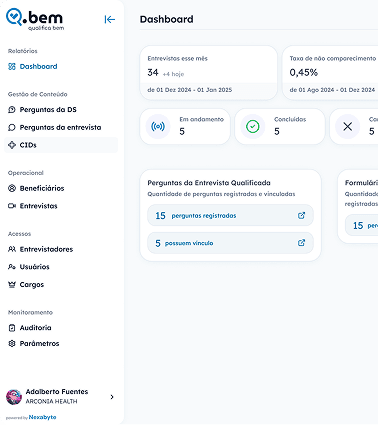This screenshot has width=378, height=425.
Task: Click the 15 perguntas registradas row
Action: tap(230, 215)
